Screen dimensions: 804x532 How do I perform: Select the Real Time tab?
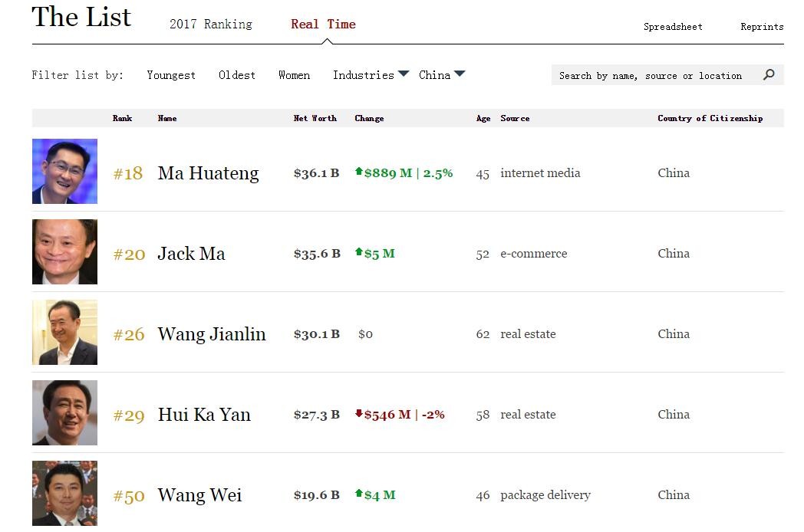pos(322,24)
